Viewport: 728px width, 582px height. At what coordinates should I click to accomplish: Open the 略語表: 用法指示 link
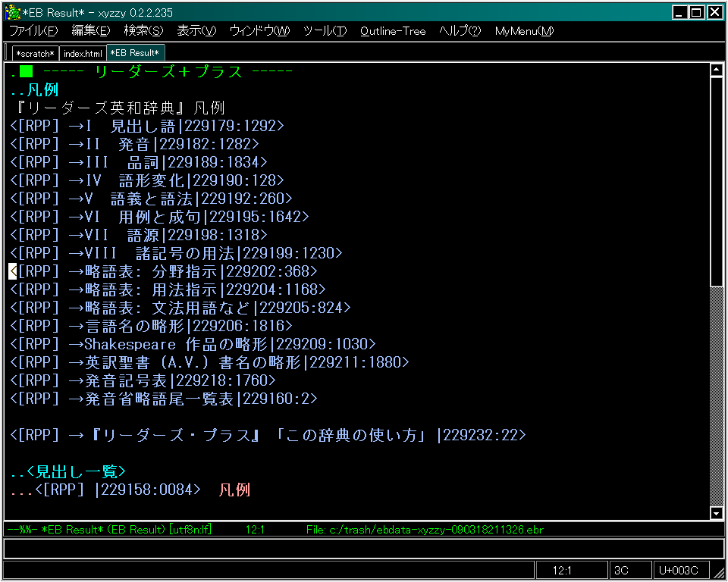tap(168, 289)
